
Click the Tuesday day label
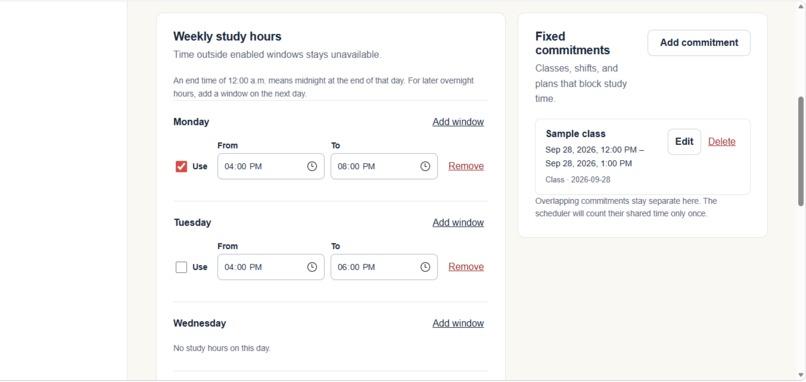pyautogui.click(x=192, y=223)
